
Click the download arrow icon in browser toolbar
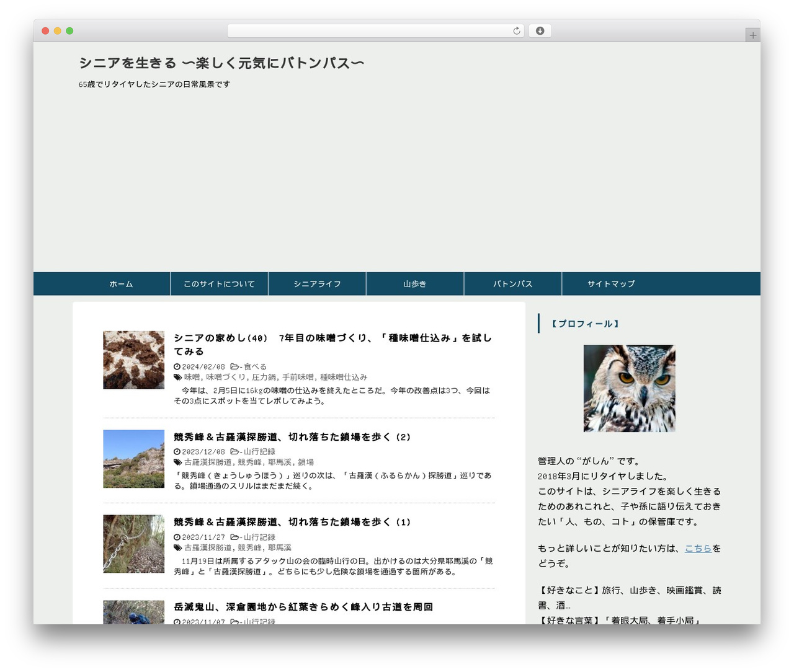540,31
